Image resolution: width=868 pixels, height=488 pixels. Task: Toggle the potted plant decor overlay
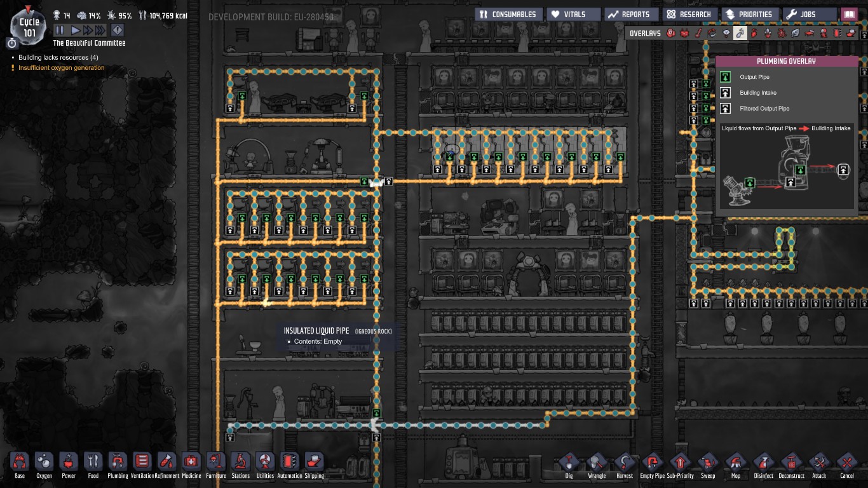tap(768, 33)
